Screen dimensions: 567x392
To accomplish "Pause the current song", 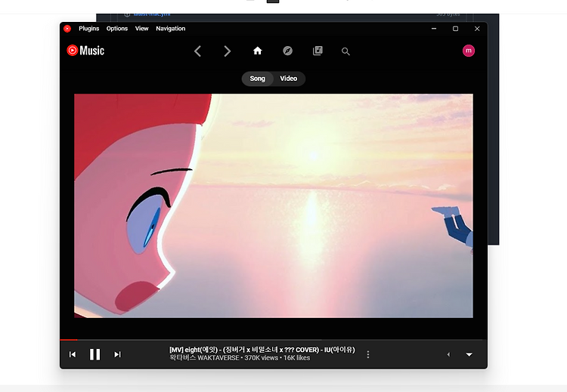I will [x=94, y=354].
